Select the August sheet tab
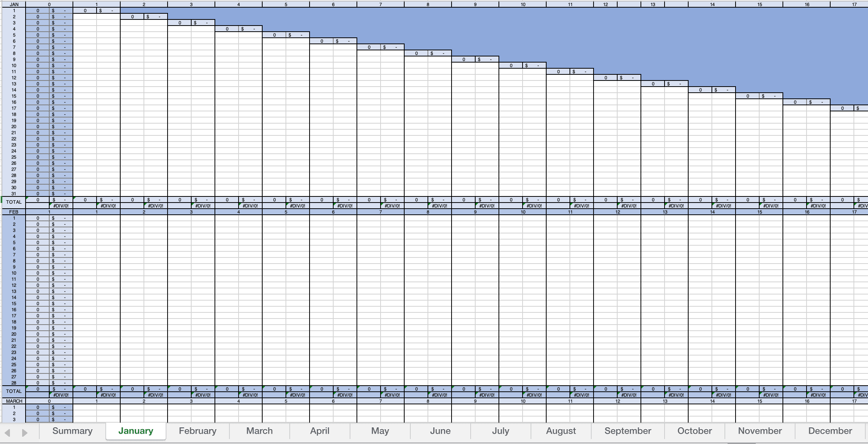The image size is (868, 444). tap(561, 431)
